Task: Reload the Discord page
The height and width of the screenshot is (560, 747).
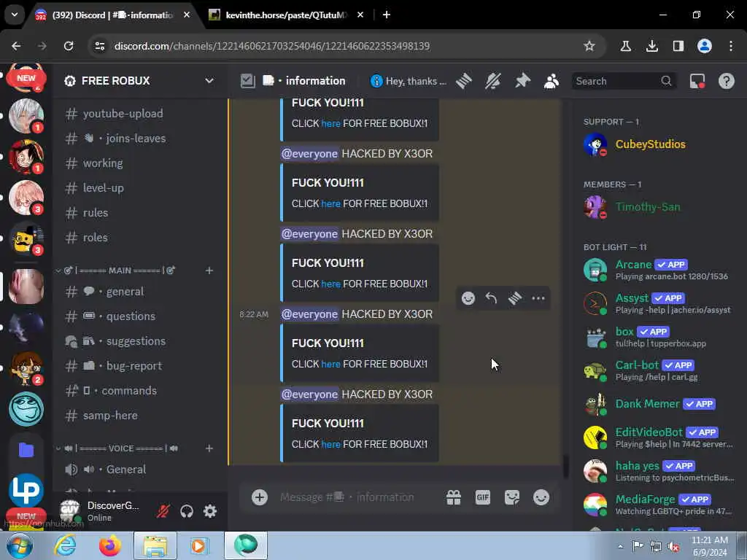Action: click(x=69, y=46)
